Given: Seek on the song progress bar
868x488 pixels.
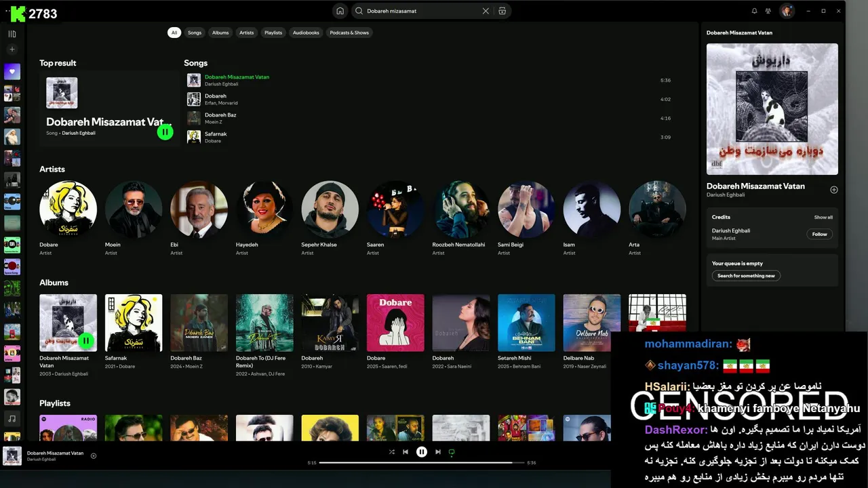Looking at the screenshot, I should 422,463.
